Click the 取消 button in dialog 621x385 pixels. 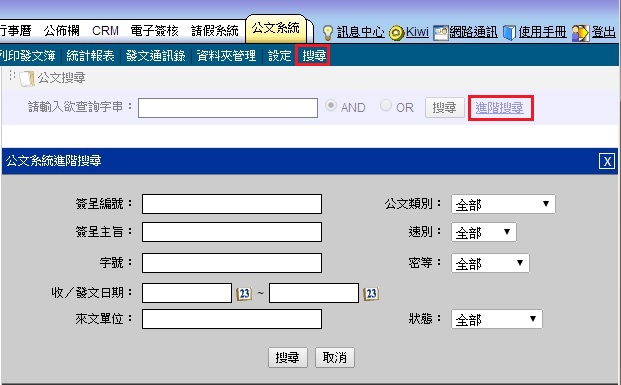click(335, 358)
